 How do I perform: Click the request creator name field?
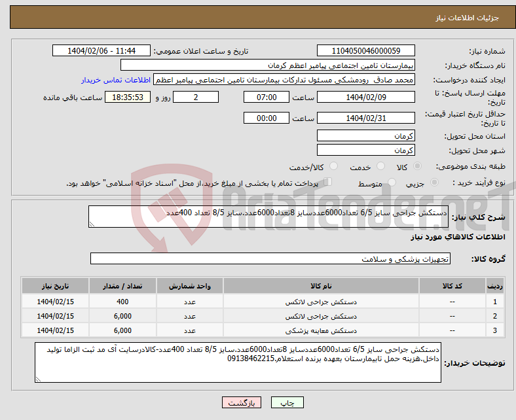pos(284,80)
